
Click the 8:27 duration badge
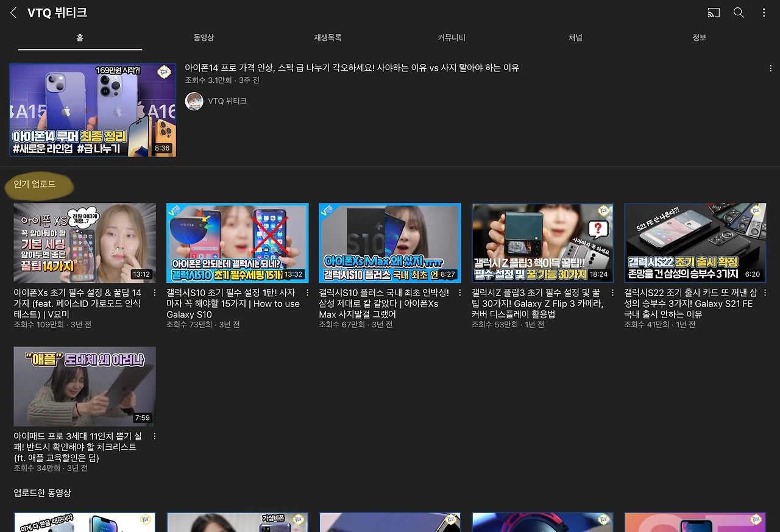(x=448, y=274)
